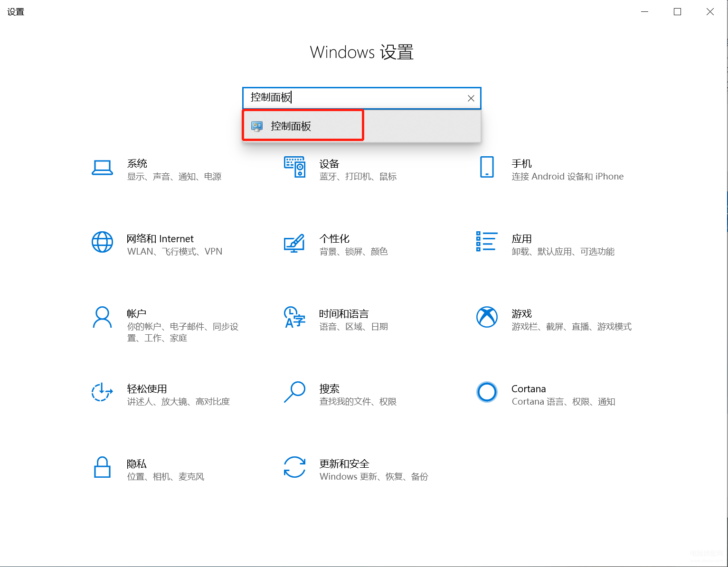This screenshot has height=567, width=728.
Task: Go to 游戏 settings title
Action: pos(521,313)
